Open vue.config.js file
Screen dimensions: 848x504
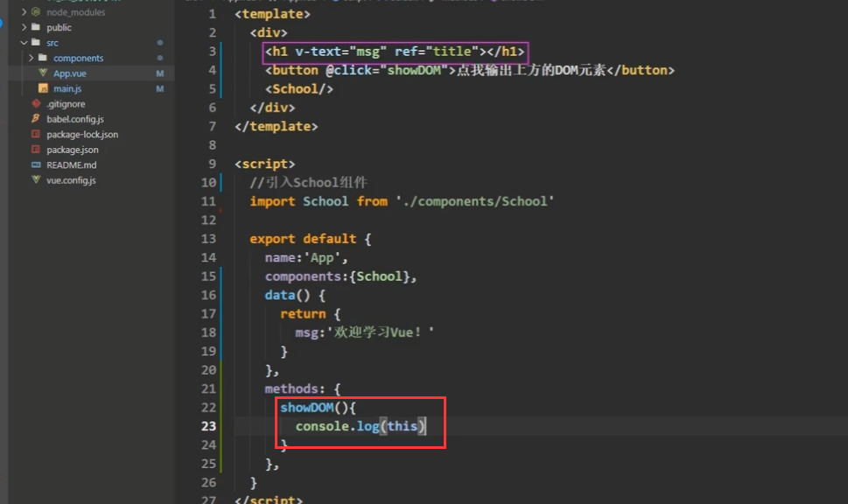click(71, 180)
